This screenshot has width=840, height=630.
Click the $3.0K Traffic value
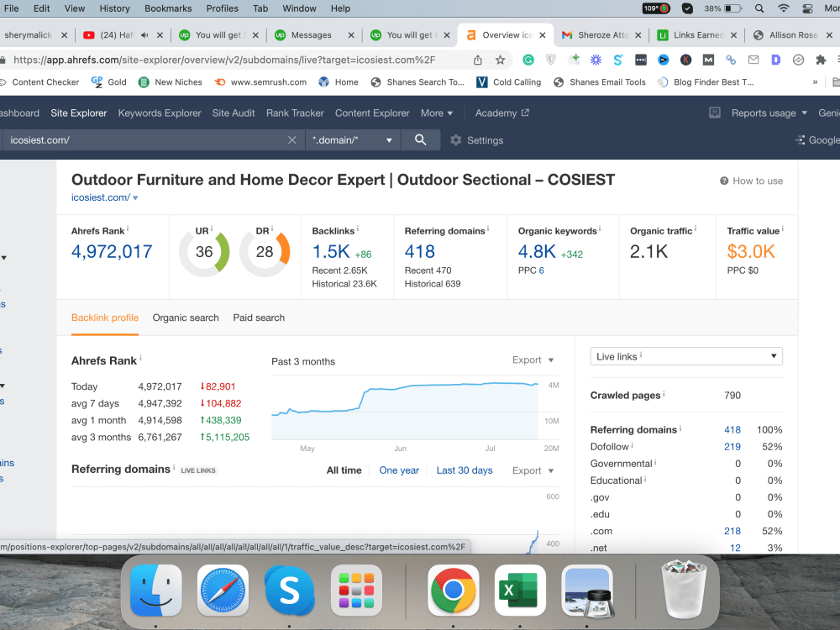pyautogui.click(x=750, y=251)
